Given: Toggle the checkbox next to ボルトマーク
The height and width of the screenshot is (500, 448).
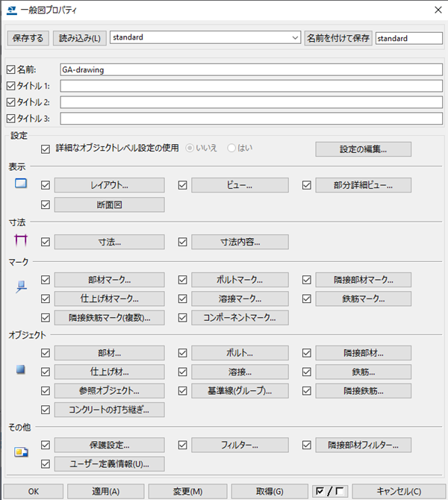Looking at the screenshot, I should (183, 280).
